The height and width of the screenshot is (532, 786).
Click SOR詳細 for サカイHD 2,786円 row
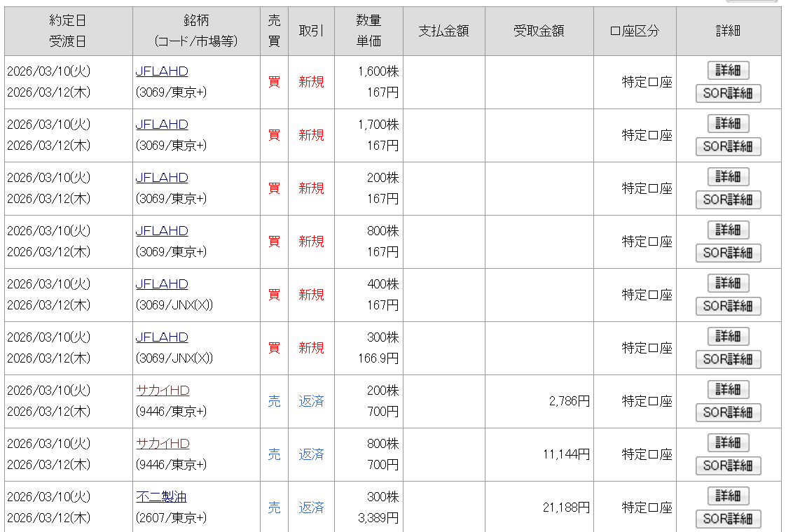coord(728,413)
